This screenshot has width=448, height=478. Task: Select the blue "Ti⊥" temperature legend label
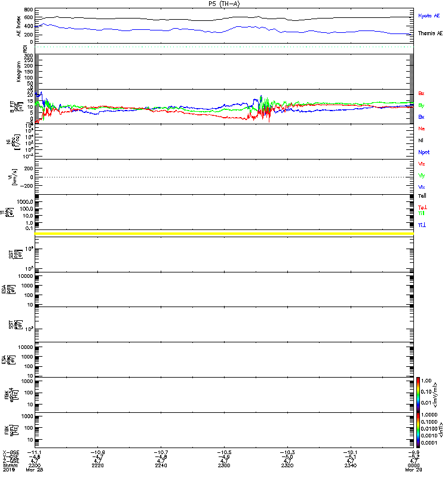click(x=422, y=225)
